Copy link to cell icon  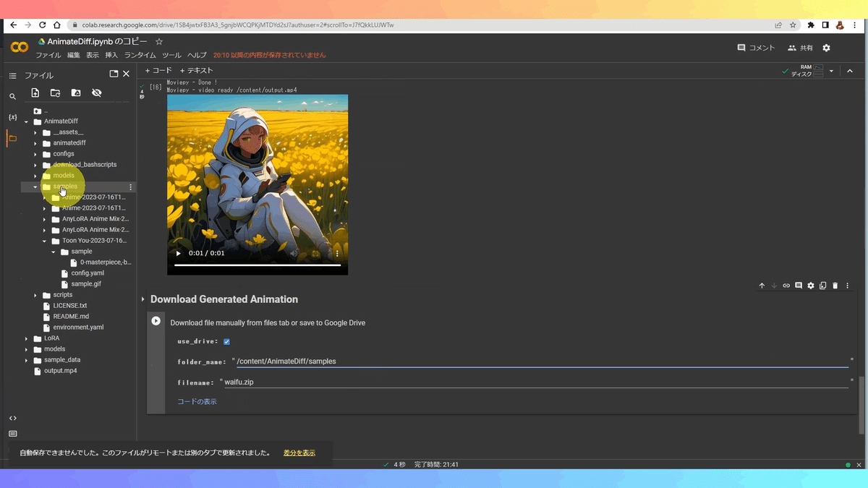pos(786,286)
